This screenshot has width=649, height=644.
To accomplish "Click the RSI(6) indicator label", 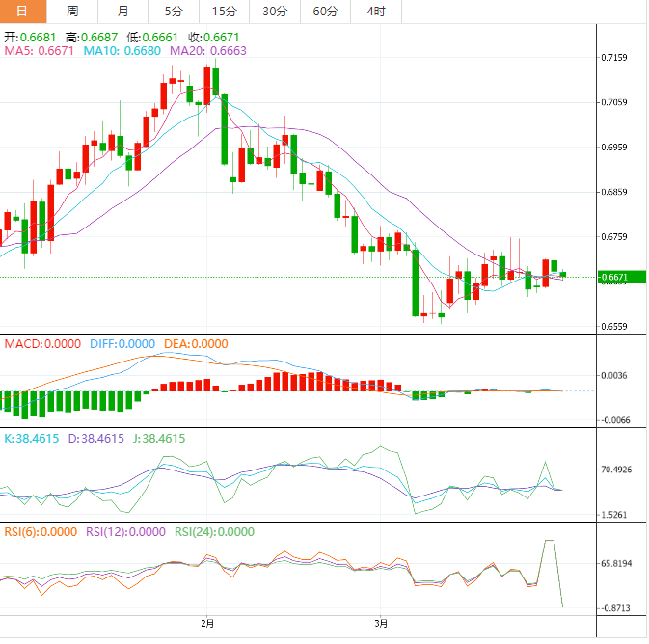I will point(41,532).
